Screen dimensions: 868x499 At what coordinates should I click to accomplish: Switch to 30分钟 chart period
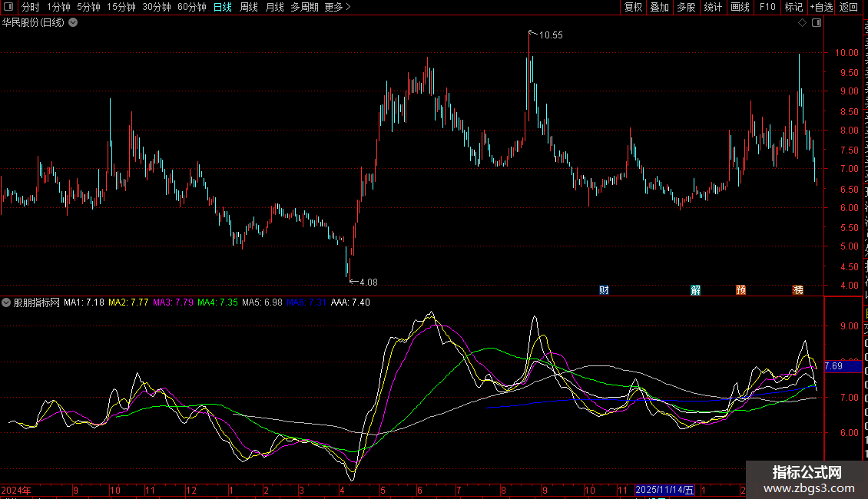pos(157,7)
